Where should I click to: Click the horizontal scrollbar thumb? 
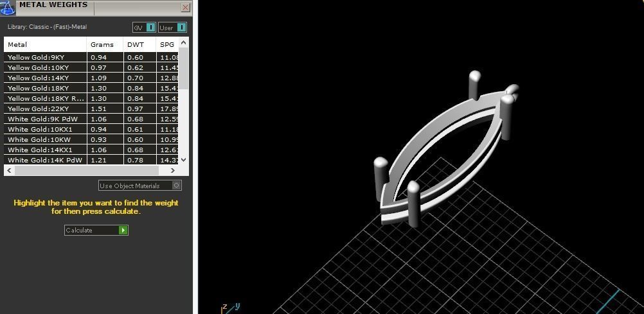pos(87,170)
